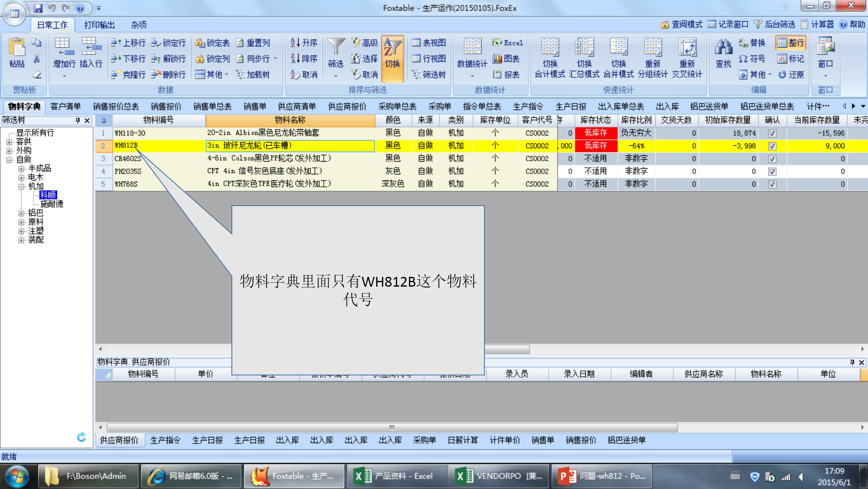This screenshot has height=489, width=868.
Task: Click the refresh icon in filter tree panel
Action: pos(81,437)
